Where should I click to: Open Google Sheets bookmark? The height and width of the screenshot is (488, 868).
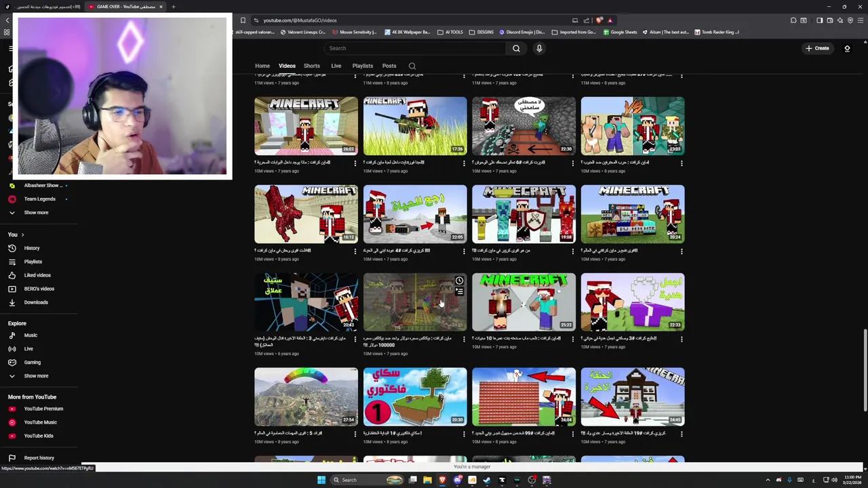click(x=620, y=32)
